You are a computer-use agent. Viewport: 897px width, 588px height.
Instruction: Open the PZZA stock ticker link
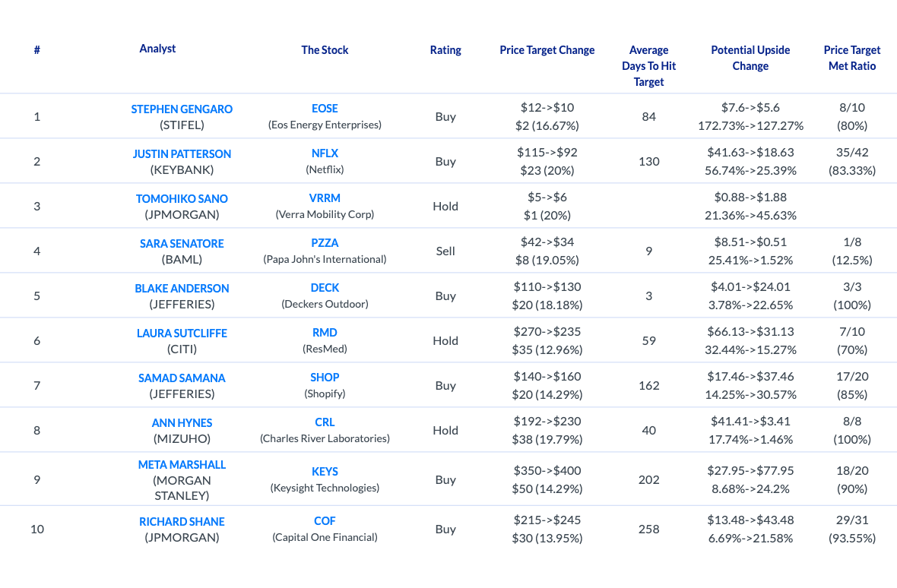click(x=325, y=243)
